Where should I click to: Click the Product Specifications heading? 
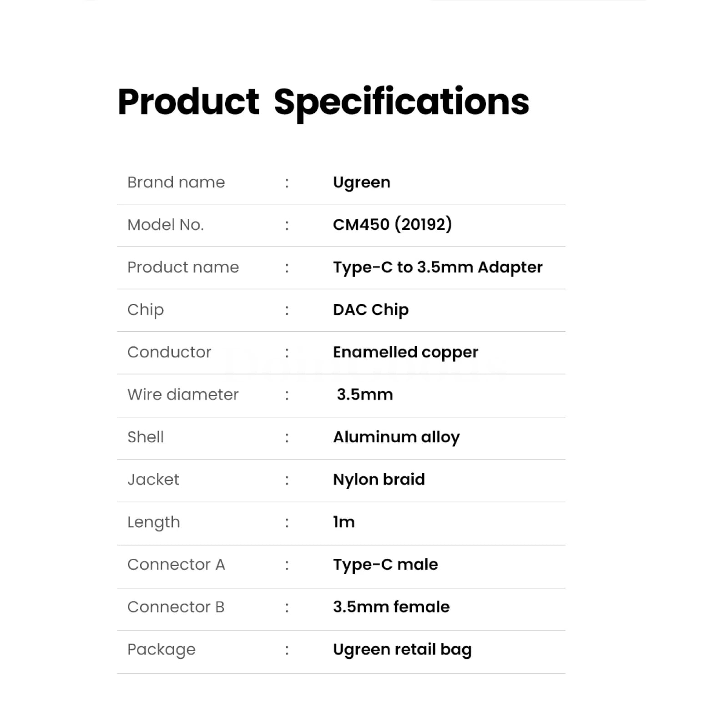point(323,102)
